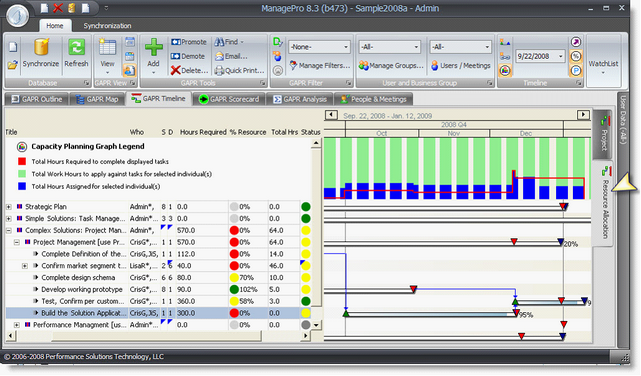Screen dimensions: 641x376
Task: Open the -None- filter dropdown
Action: tap(319, 47)
